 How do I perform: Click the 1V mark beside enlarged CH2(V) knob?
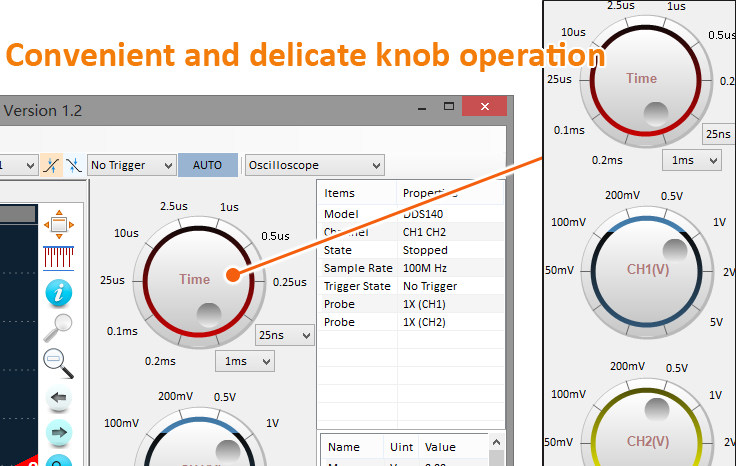coord(715,395)
